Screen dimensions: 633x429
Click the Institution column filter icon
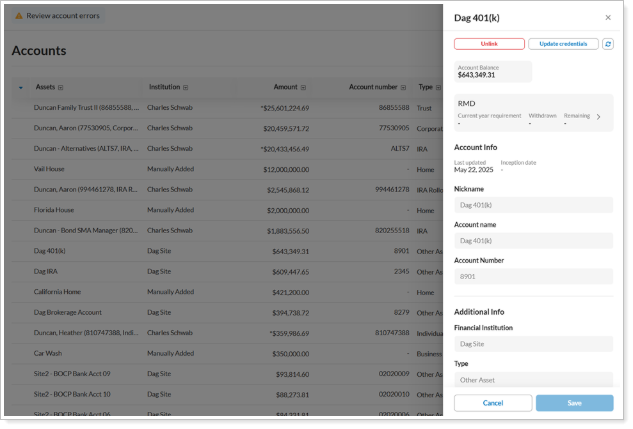click(186, 87)
